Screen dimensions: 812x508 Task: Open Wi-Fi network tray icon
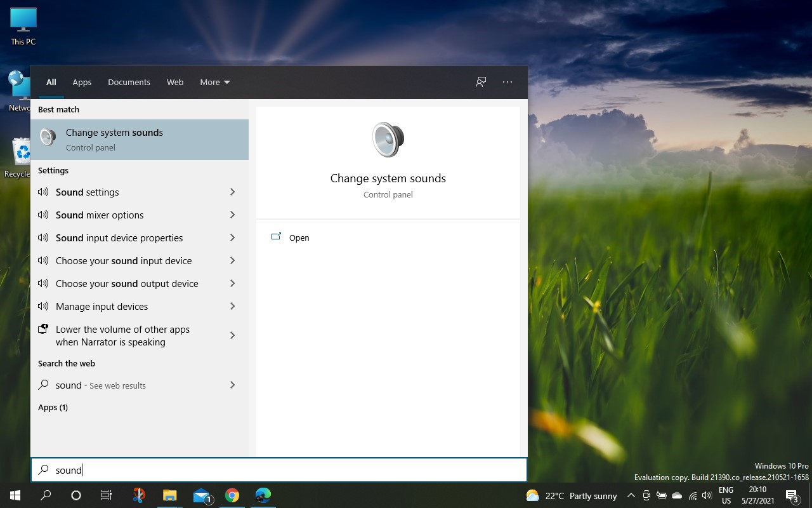[692, 496]
